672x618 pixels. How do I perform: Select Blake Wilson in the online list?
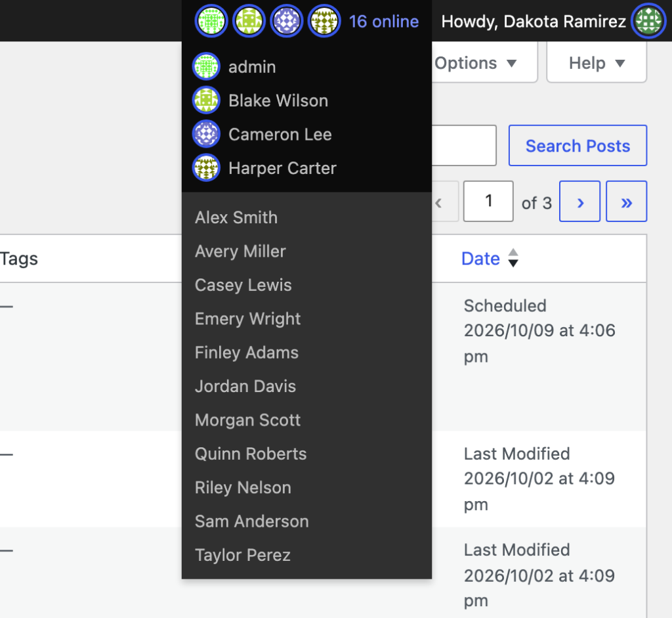coord(278,100)
